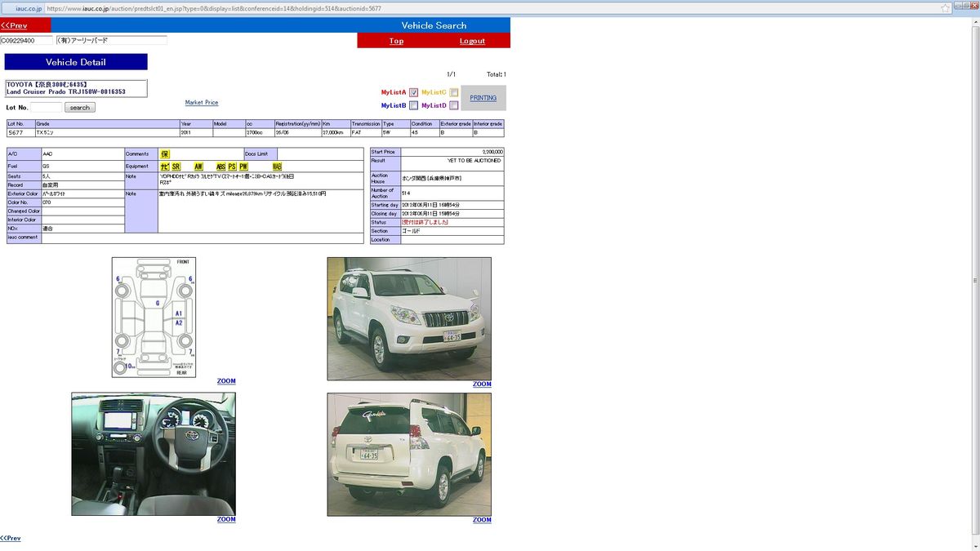Click the SR sunroof equipment icon

[x=176, y=167]
